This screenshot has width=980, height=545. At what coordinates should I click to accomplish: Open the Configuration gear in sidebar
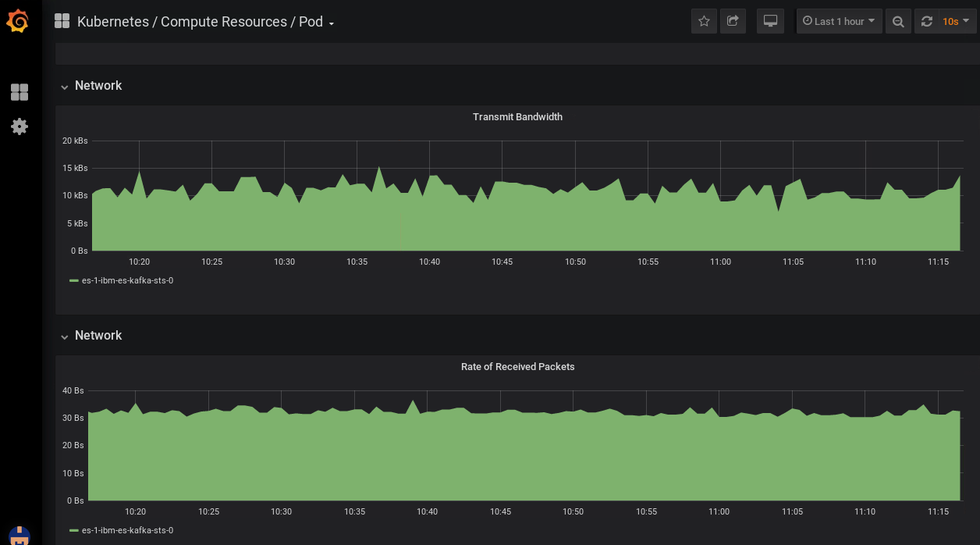(x=20, y=126)
